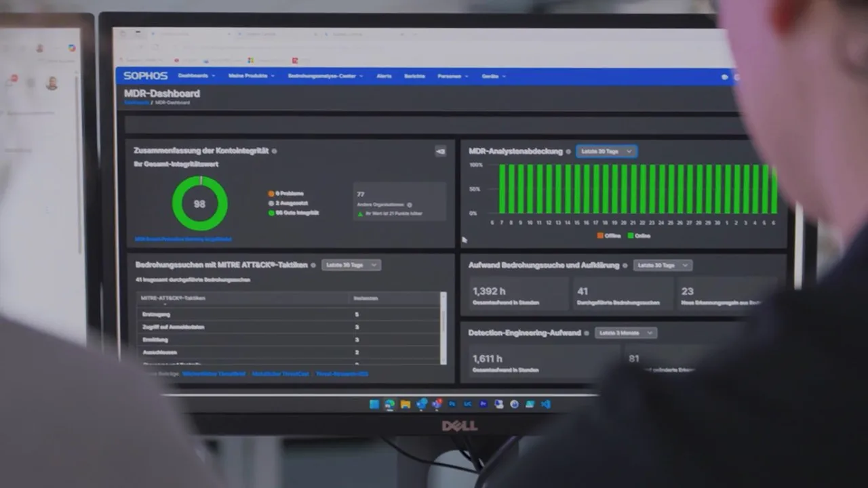This screenshot has height=488, width=868.
Task: Open the Threat-Research link at the right
Action: click(342, 374)
